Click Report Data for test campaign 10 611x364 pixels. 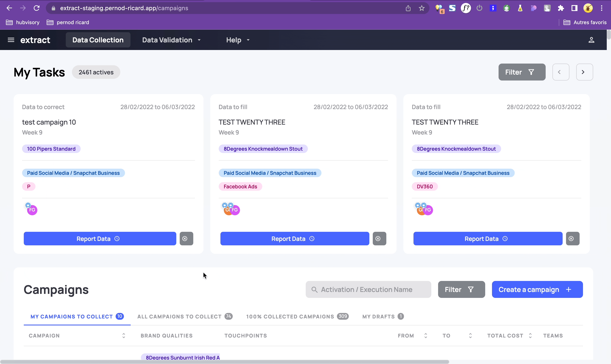tap(100, 239)
